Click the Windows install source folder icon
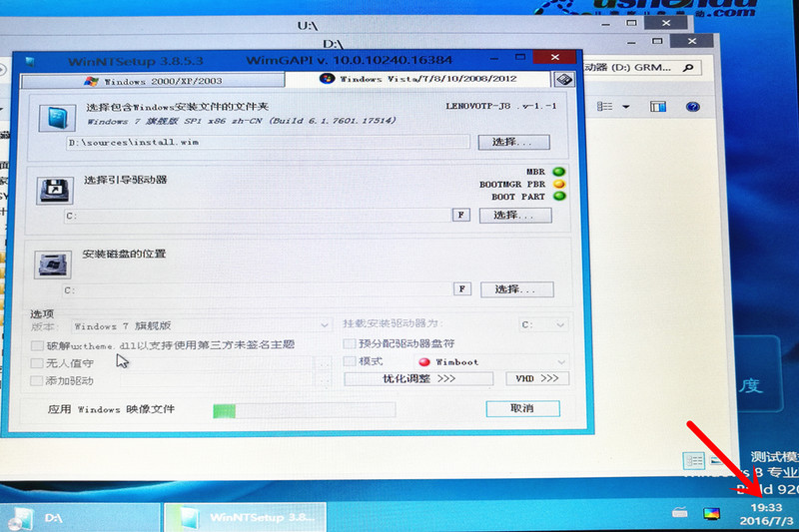The height and width of the screenshot is (532, 799). click(57, 118)
